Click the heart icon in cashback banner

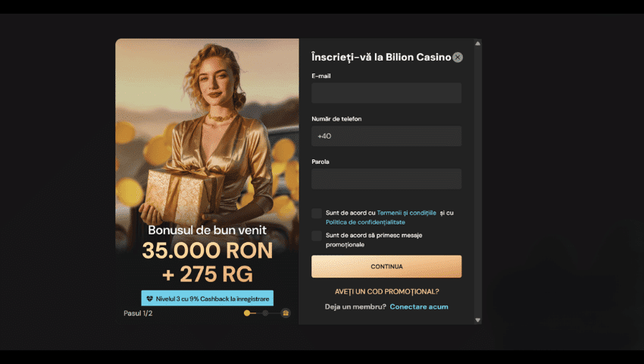tap(149, 299)
